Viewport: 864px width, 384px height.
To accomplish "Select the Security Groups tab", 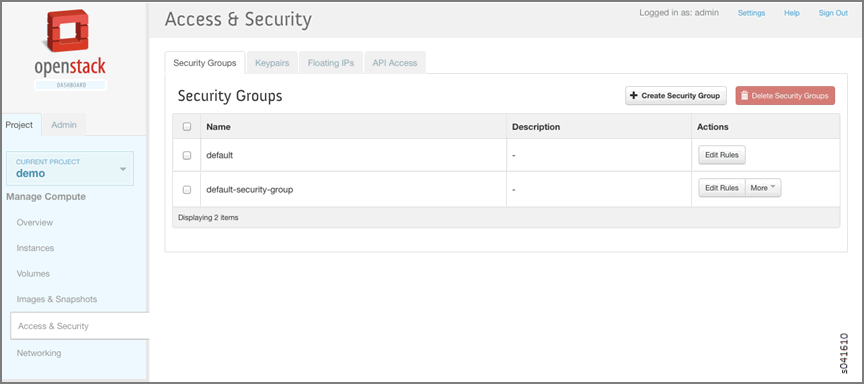I will pos(205,63).
